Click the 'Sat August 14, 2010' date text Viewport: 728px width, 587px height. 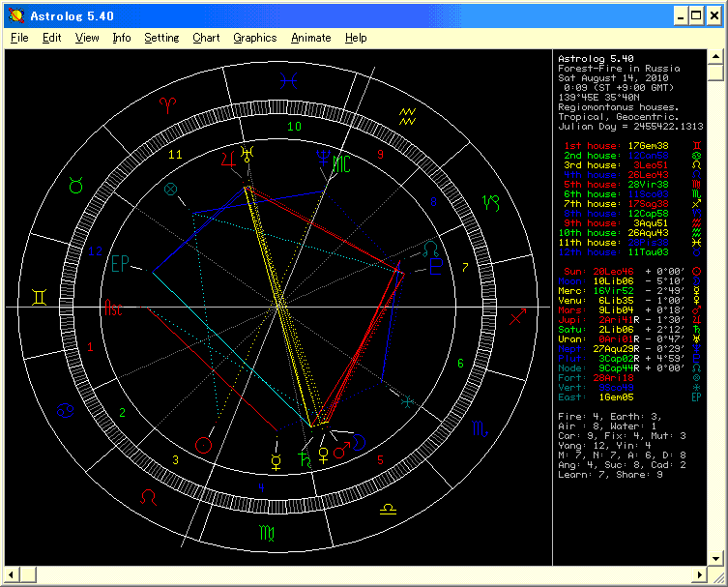pyautogui.click(x=613, y=78)
